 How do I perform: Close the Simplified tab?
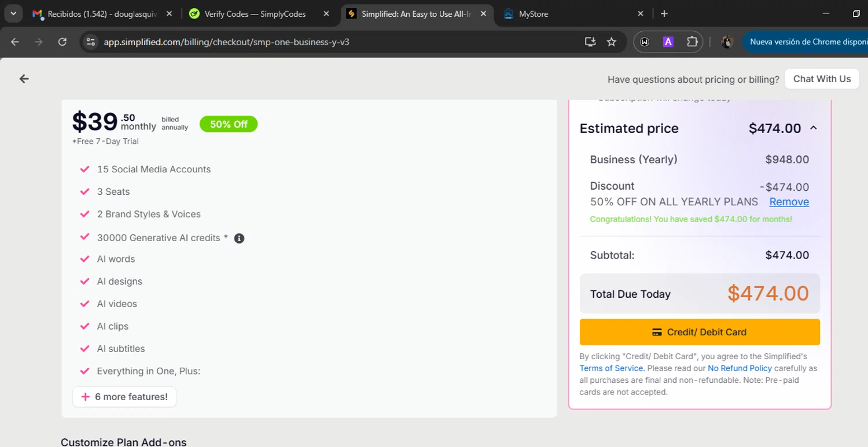[x=483, y=13]
